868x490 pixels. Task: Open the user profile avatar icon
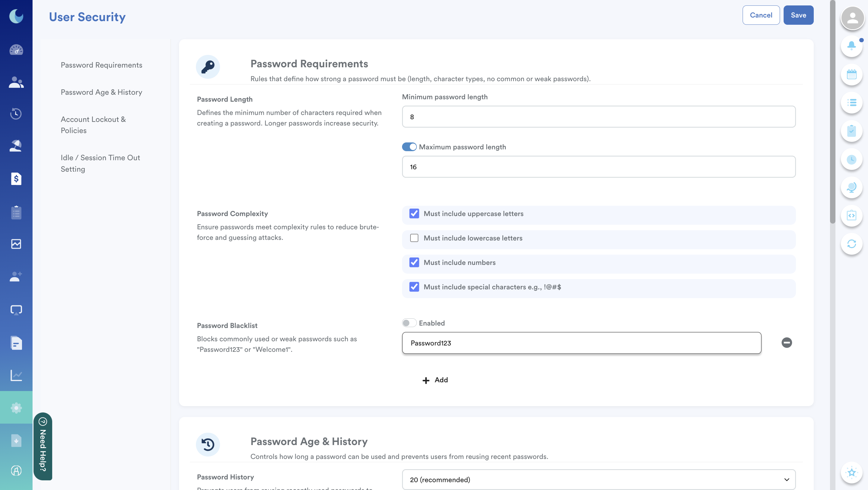pos(852,17)
